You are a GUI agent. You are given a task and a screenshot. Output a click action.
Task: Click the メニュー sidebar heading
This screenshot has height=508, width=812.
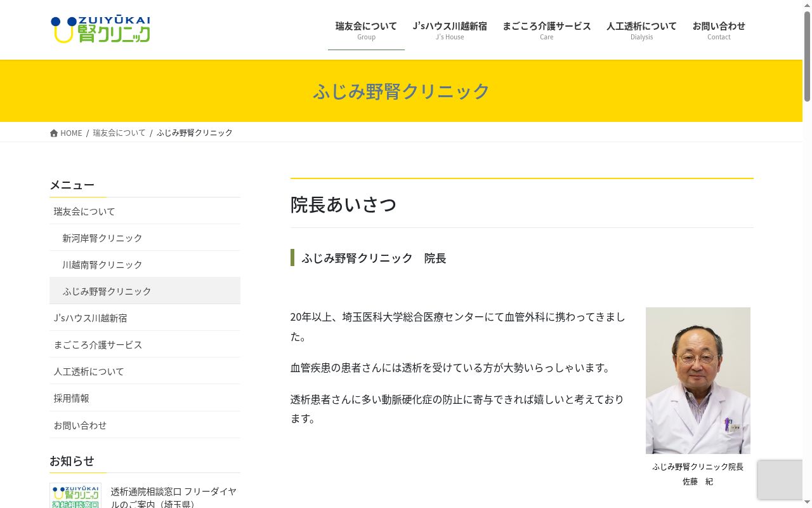tap(72, 185)
